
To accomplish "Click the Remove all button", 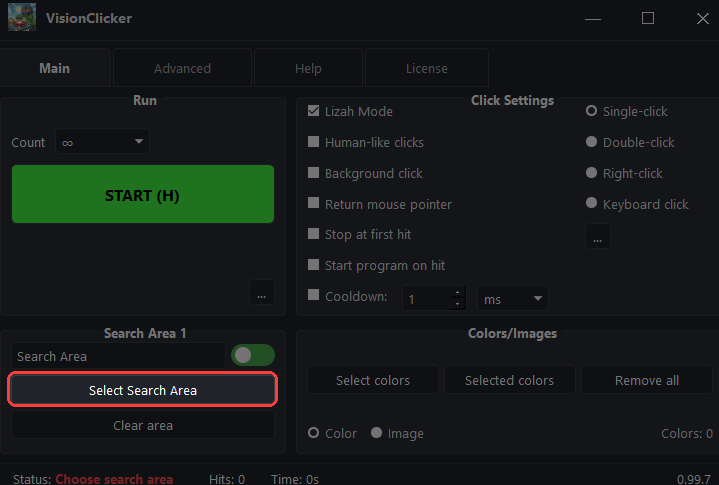I will point(647,380).
